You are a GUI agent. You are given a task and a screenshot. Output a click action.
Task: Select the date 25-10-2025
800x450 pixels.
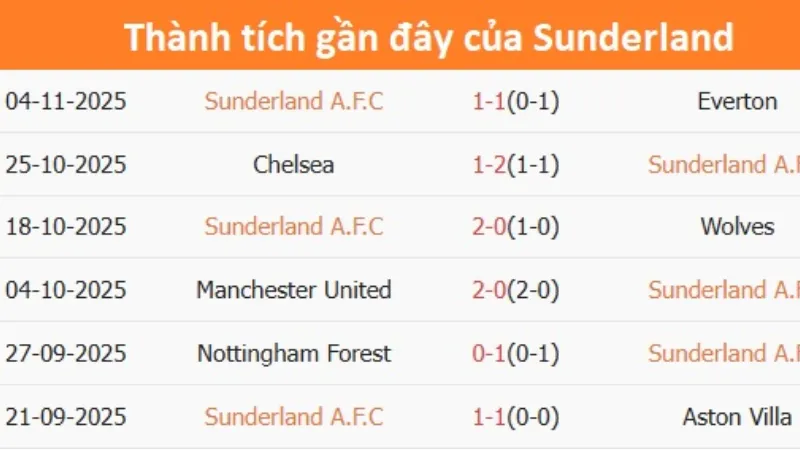coord(66,164)
